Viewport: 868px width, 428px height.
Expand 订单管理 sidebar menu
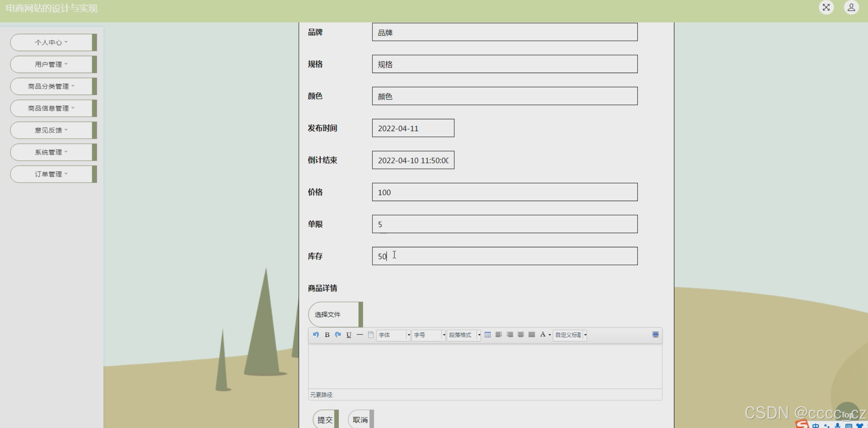51,174
